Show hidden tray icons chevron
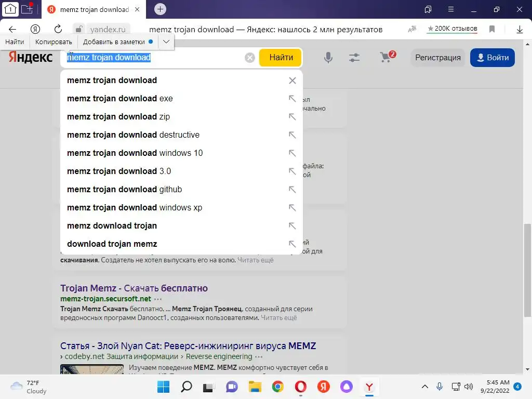532x399 pixels. pos(425,387)
